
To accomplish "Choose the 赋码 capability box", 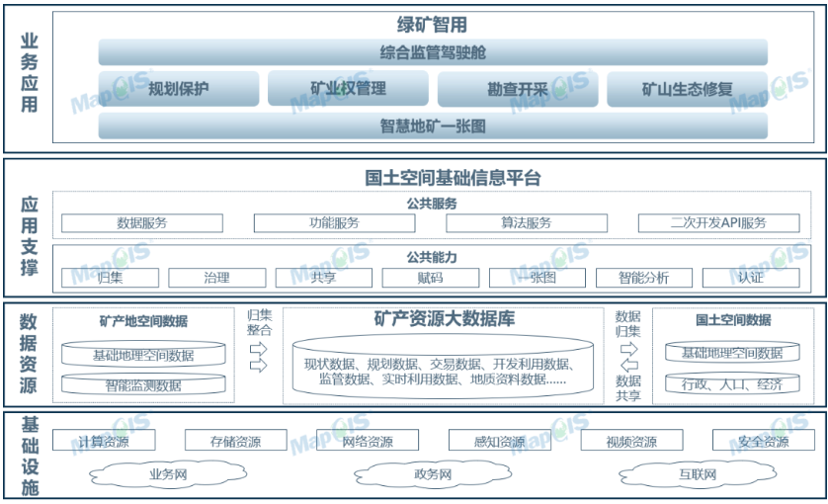I will point(431,278).
